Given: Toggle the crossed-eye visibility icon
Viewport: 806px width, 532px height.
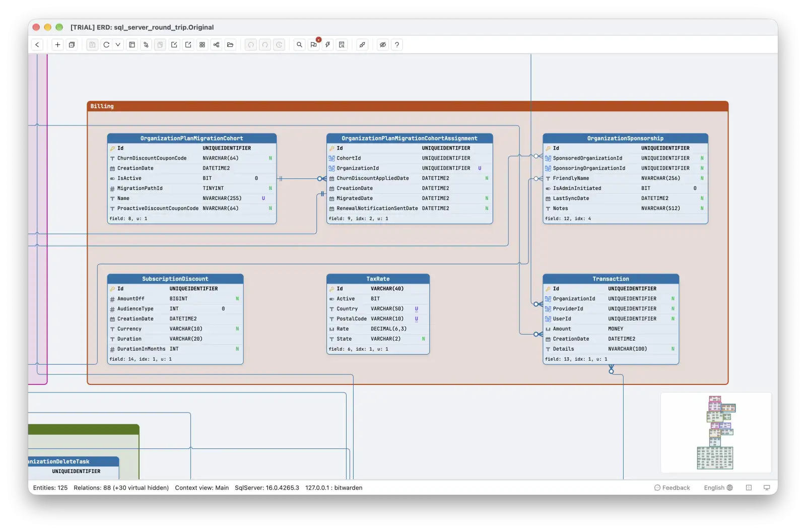Looking at the screenshot, I should pos(383,45).
